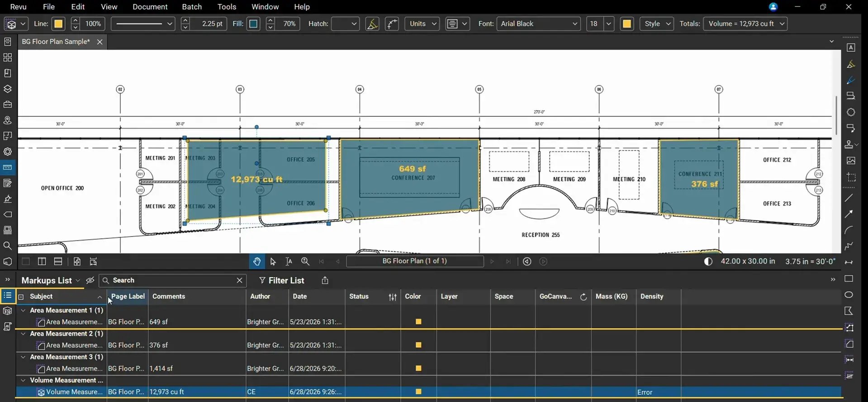Viewport: 868px width, 402px height.
Task: Toggle hide markups eye icon
Action: pos(90,280)
